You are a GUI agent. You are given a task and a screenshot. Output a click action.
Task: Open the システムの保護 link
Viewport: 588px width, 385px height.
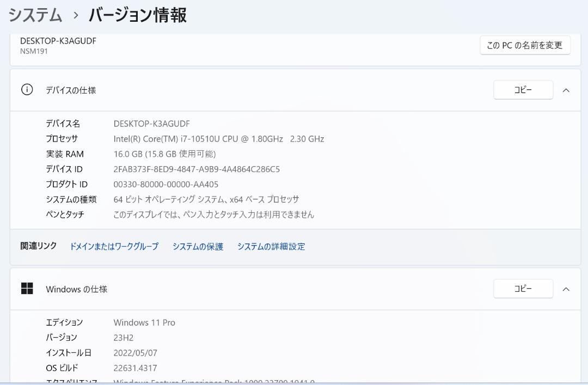tap(198, 246)
